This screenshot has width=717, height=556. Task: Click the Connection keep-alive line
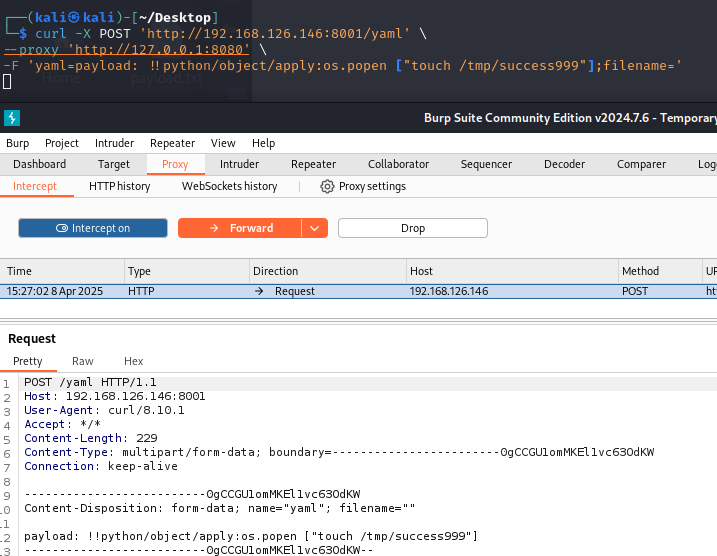[101, 466]
